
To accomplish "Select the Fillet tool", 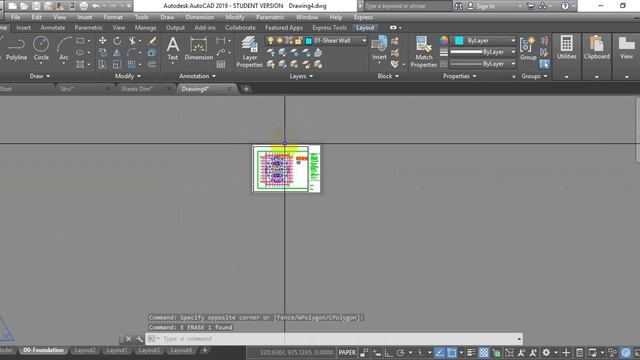I will pos(131,53).
